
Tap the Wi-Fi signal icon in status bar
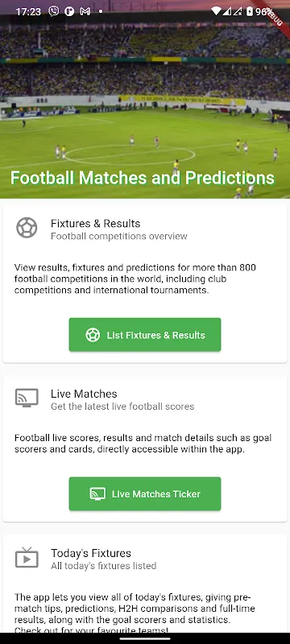(216, 11)
